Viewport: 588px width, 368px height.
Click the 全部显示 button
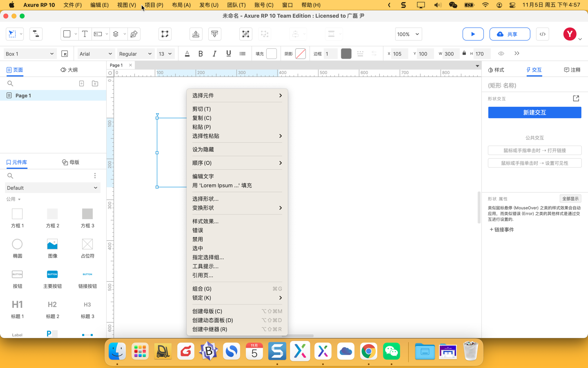point(570,199)
